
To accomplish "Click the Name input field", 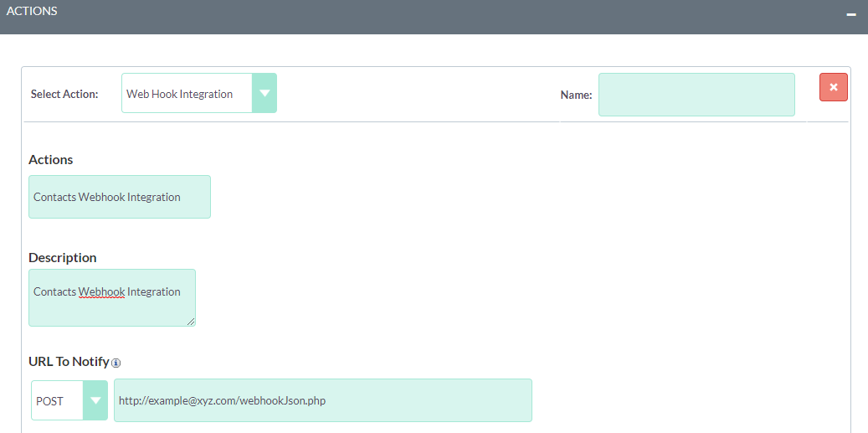I will click(x=696, y=95).
